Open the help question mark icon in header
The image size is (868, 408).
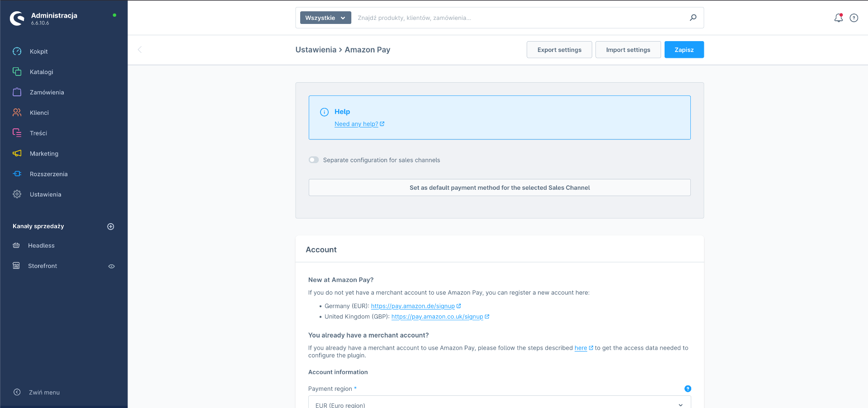tap(854, 18)
